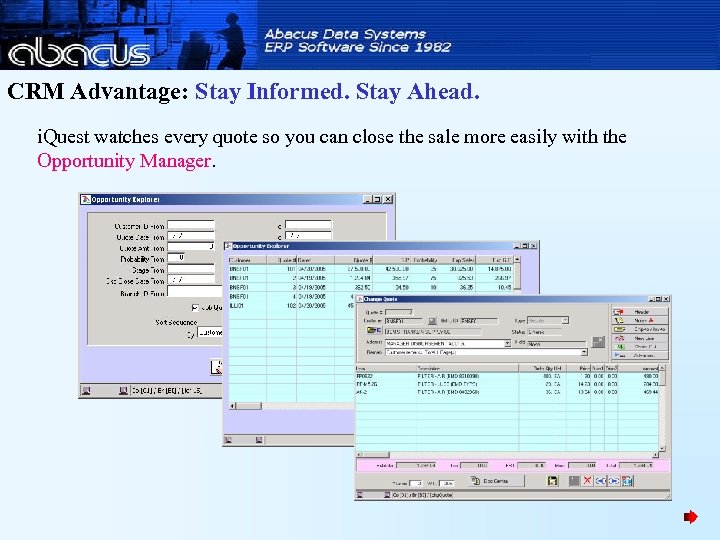Click the Quote Date From input field
This screenshot has width=720, height=540.
pyautogui.click(x=191, y=236)
